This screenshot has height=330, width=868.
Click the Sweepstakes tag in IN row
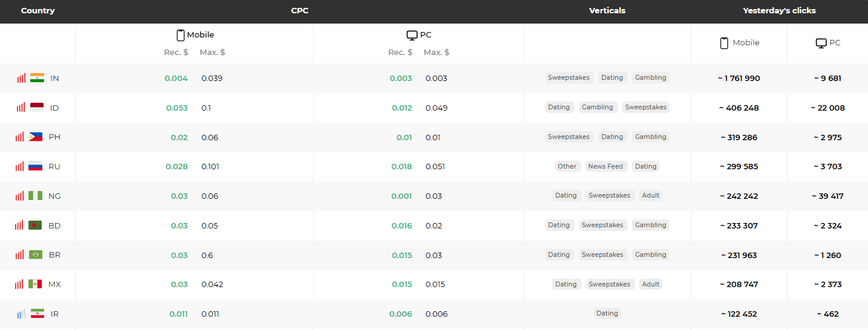568,77
